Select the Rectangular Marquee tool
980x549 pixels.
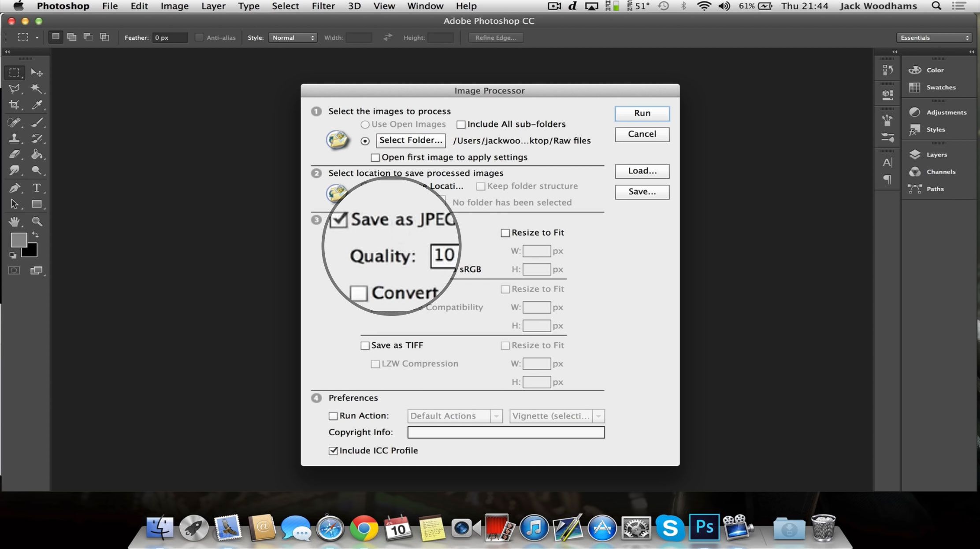tap(15, 72)
